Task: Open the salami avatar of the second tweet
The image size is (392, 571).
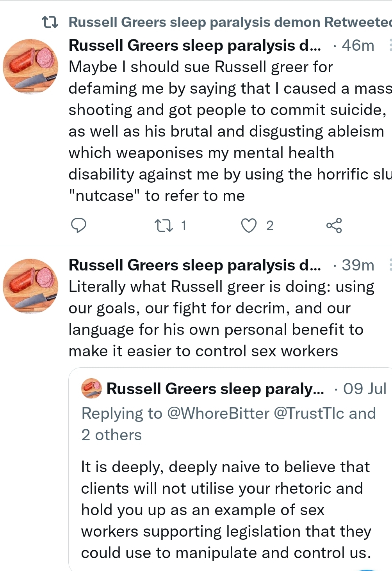Action: [x=30, y=286]
